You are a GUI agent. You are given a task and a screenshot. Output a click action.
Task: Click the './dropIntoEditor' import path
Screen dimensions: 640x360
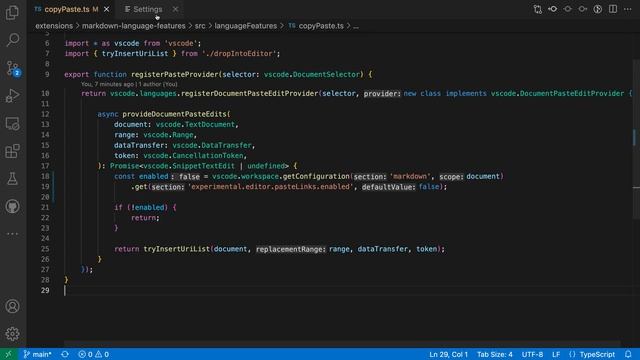239,53
